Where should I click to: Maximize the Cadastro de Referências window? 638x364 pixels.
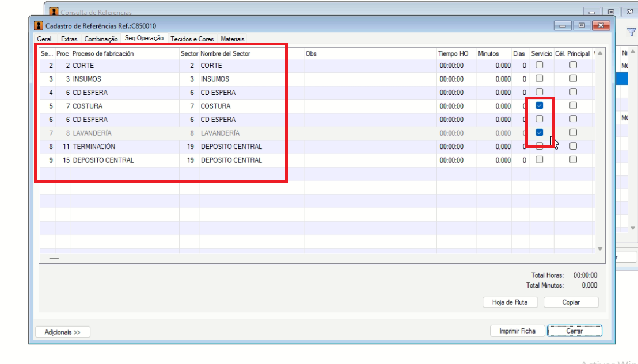pos(582,26)
